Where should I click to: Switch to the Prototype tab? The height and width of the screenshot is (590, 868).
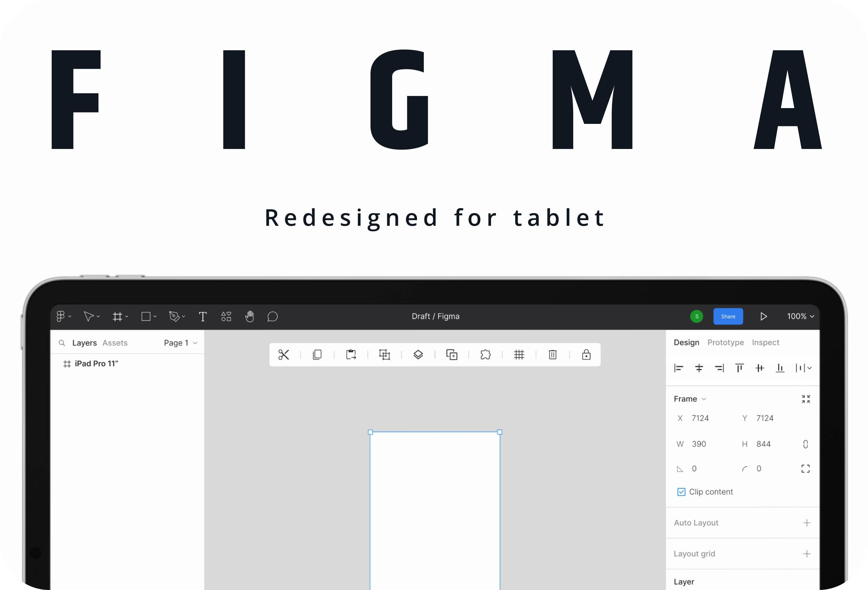[x=725, y=343]
